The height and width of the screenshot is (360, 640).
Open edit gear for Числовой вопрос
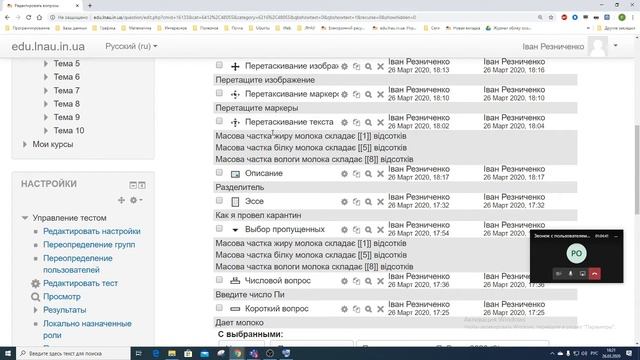[344, 281]
